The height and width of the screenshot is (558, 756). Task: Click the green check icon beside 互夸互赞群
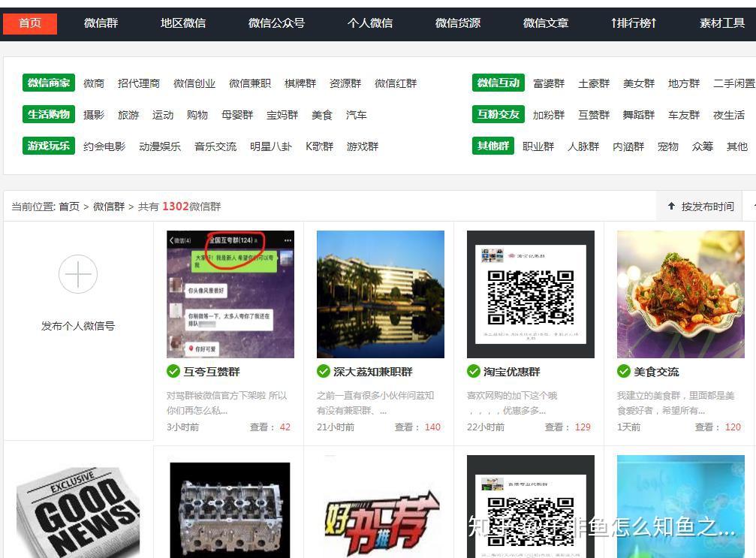pyautogui.click(x=173, y=371)
